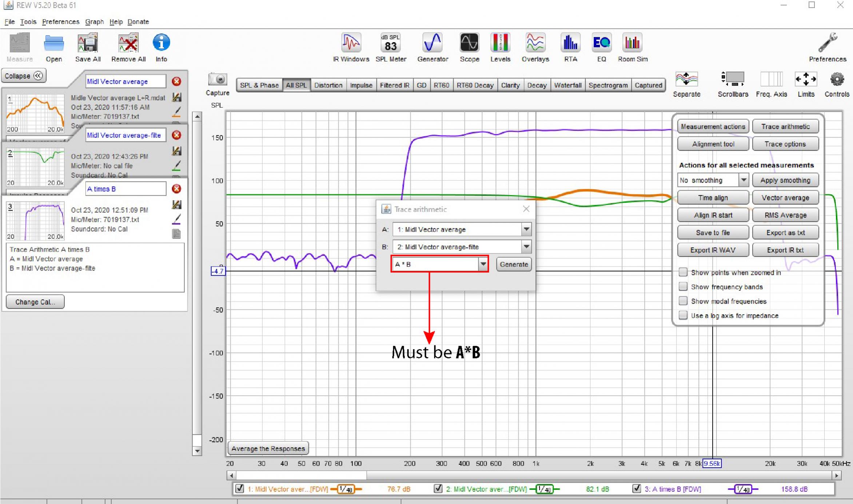This screenshot has height=504, width=853.
Task: Enable Use a log axis for impedance
Action: [x=683, y=315]
